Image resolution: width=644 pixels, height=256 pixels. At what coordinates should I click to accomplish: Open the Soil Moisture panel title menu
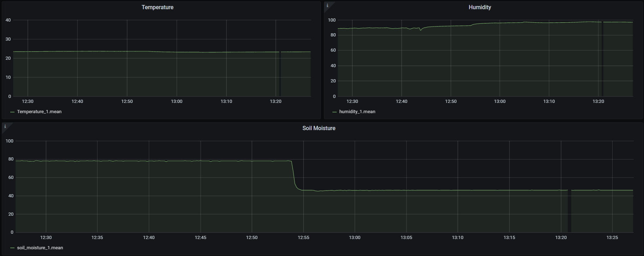pyautogui.click(x=319, y=128)
